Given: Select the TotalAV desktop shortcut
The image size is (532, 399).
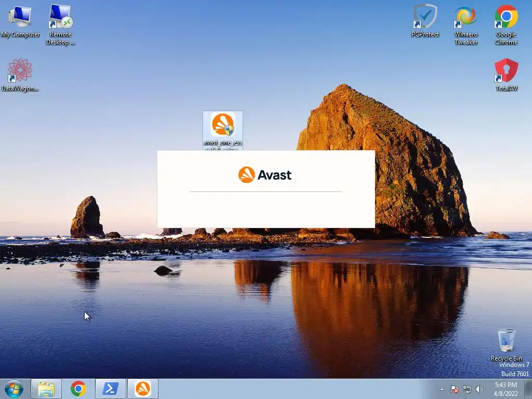Looking at the screenshot, I should 506,75.
